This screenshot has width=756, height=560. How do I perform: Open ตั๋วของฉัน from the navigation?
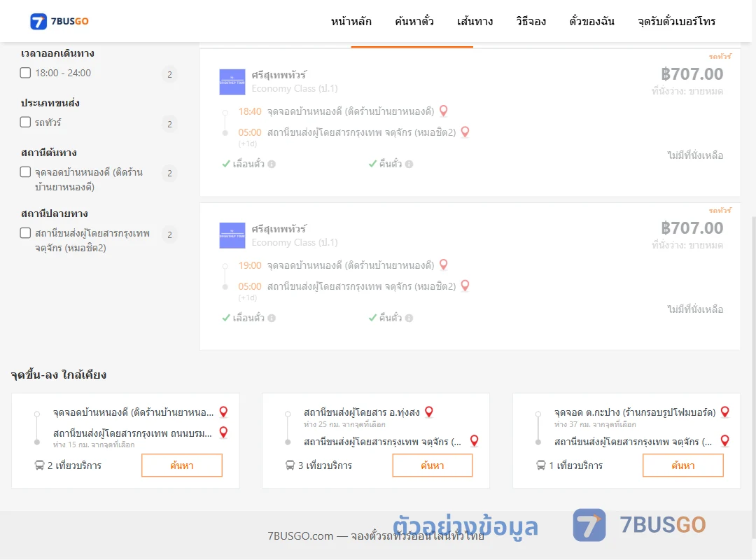tap(591, 21)
